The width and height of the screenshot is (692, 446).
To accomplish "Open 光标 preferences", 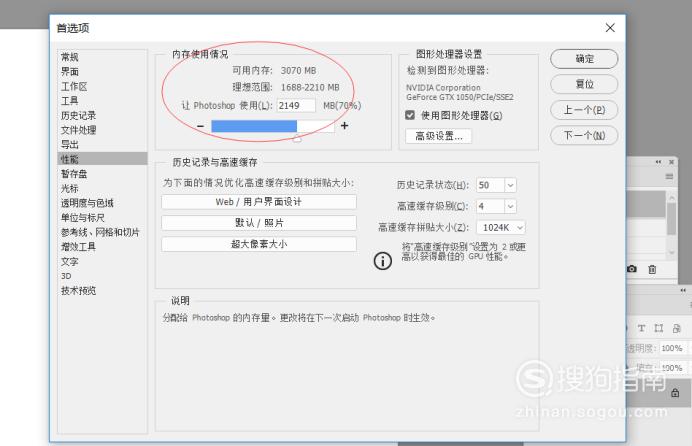I will (70, 188).
